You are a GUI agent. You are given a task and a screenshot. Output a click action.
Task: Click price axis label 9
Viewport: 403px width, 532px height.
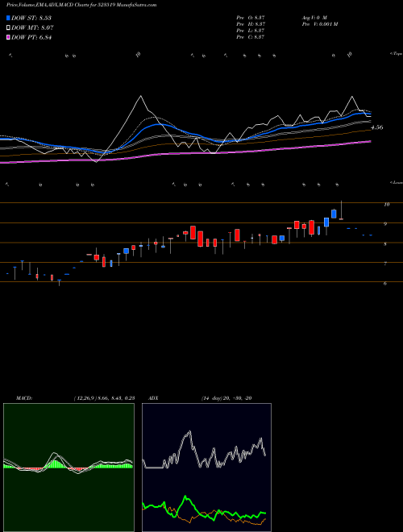click(x=385, y=224)
